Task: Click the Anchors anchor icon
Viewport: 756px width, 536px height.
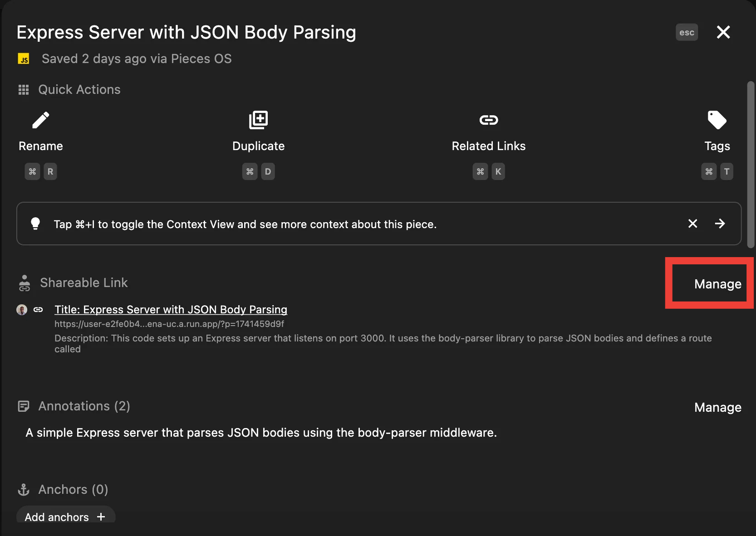Action: tap(24, 490)
